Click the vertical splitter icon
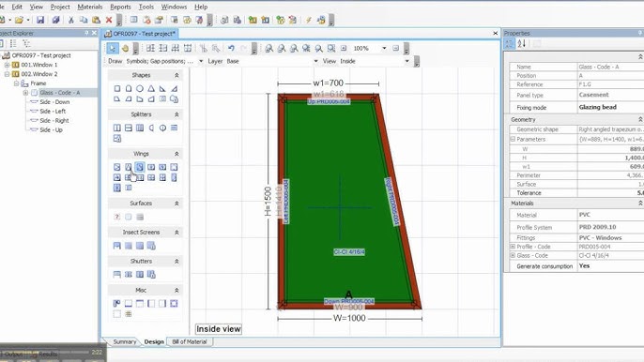The image size is (644, 362). pos(117,128)
